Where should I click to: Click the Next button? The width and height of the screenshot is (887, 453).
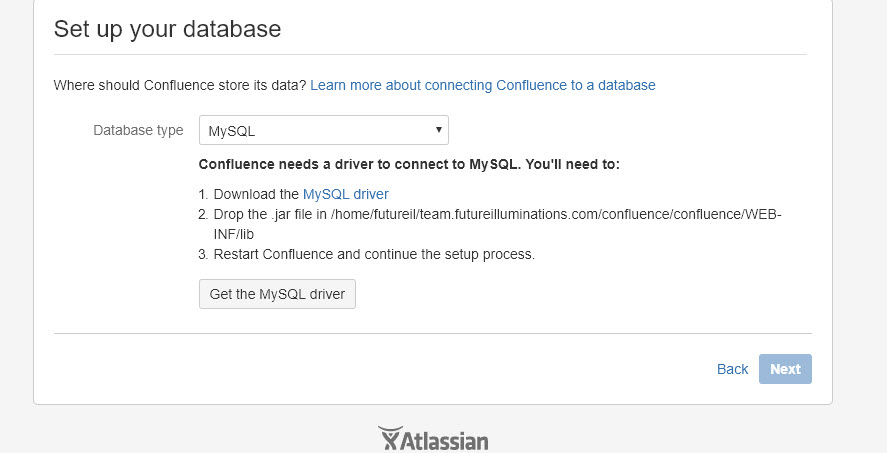785,369
